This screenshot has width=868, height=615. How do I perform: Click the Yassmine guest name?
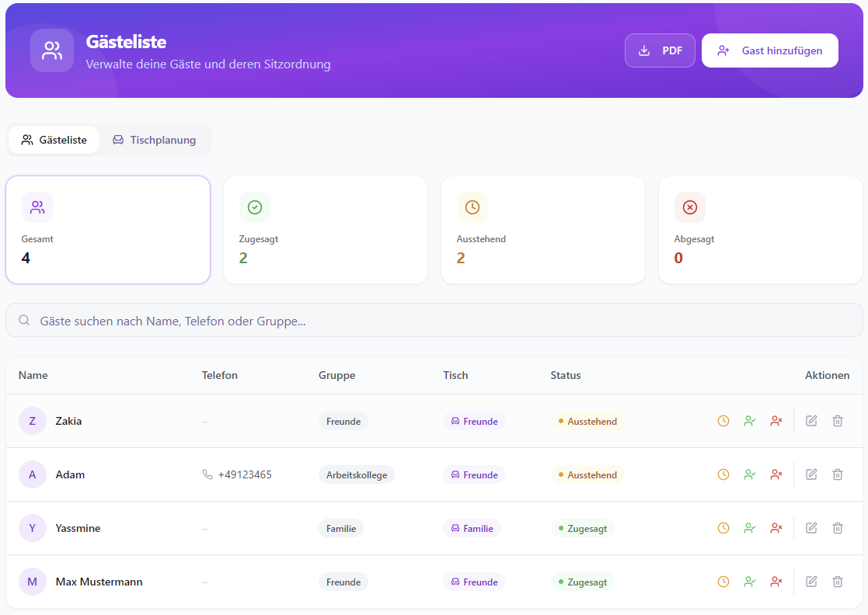point(78,528)
